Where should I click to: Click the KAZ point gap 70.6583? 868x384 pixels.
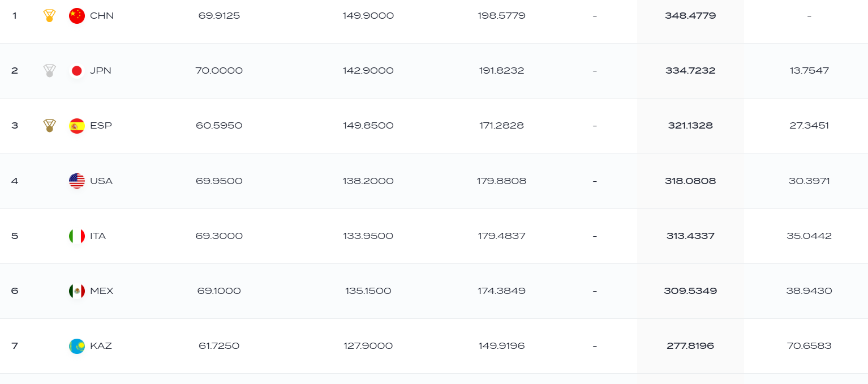point(809,346)
